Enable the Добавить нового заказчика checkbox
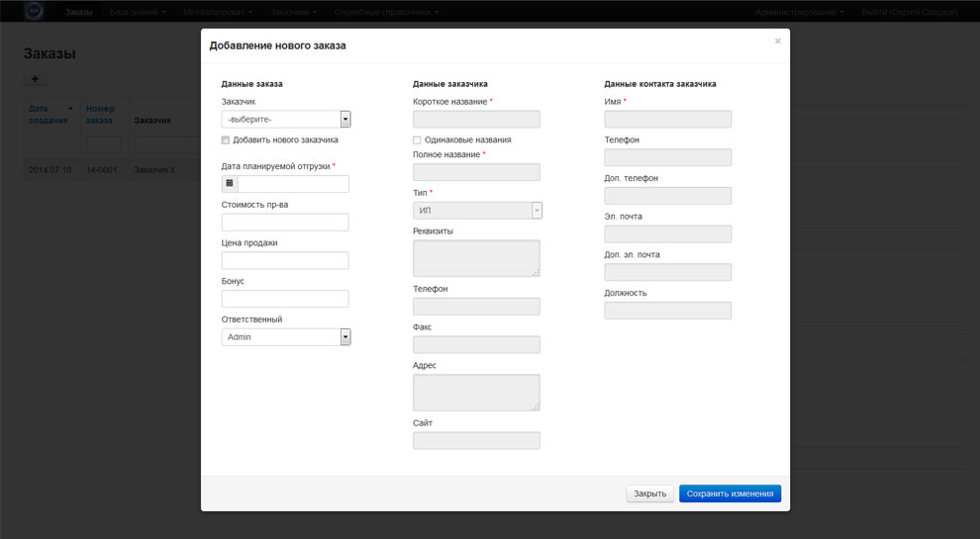Screen dimensions: 980x539 click(227, 140)
